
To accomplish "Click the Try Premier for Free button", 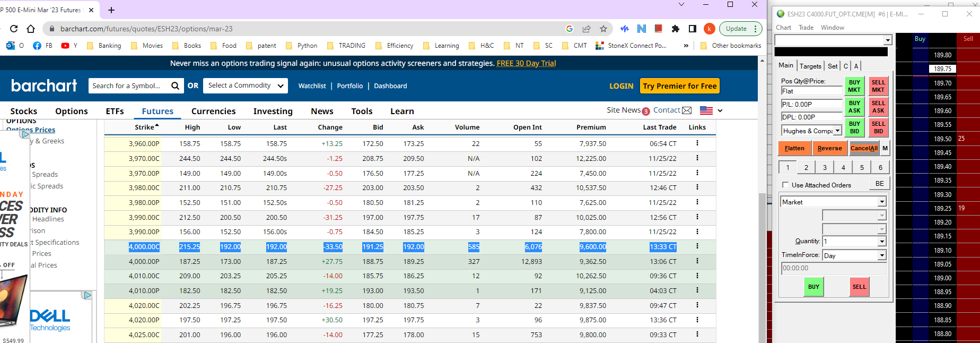I will point(679,86).
